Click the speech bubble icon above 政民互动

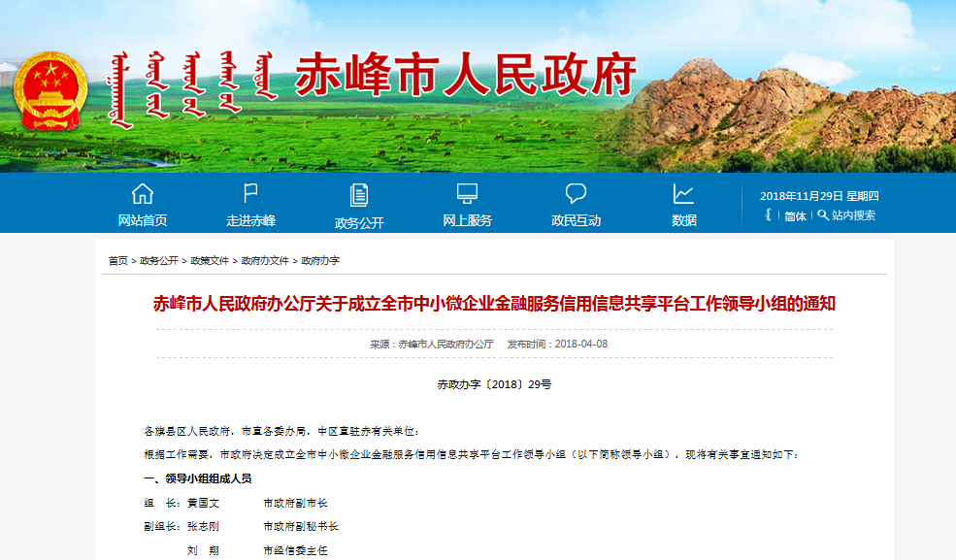pyautogui.click(x=576, y=193)
